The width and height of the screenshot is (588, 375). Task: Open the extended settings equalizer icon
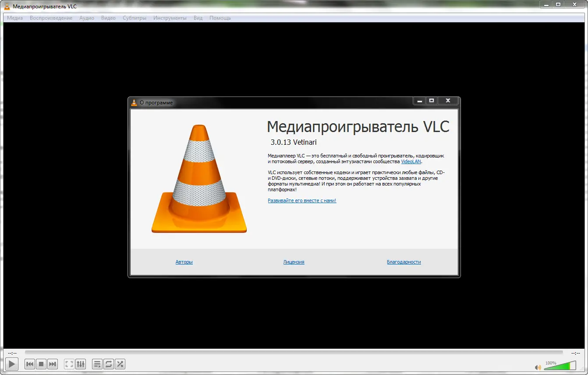81,364
